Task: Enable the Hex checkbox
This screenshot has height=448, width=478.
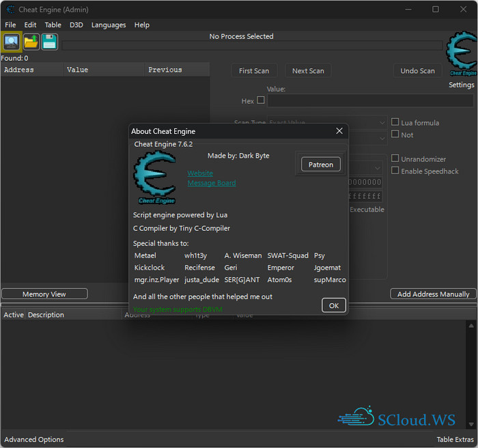Action: [261, 100]
